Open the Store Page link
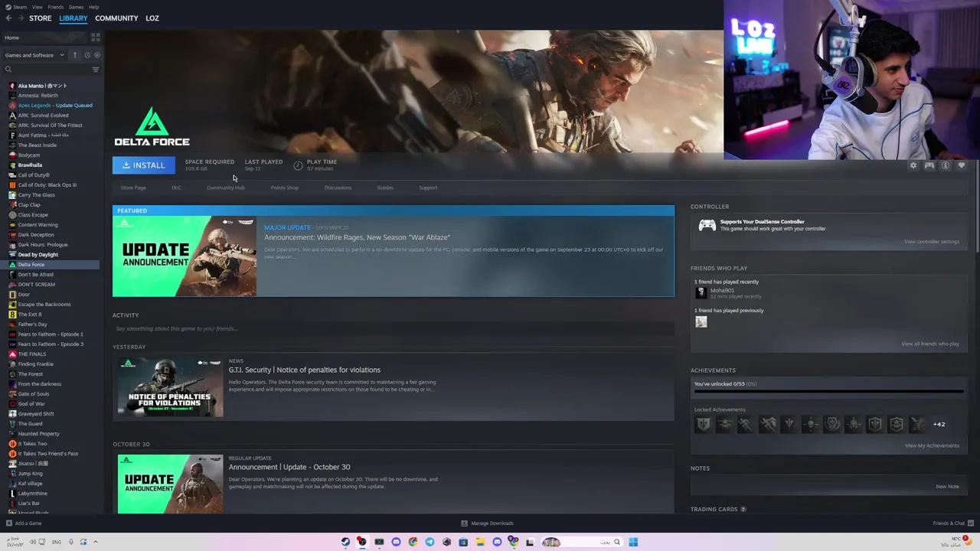980x551 pixels. point(133,187)
